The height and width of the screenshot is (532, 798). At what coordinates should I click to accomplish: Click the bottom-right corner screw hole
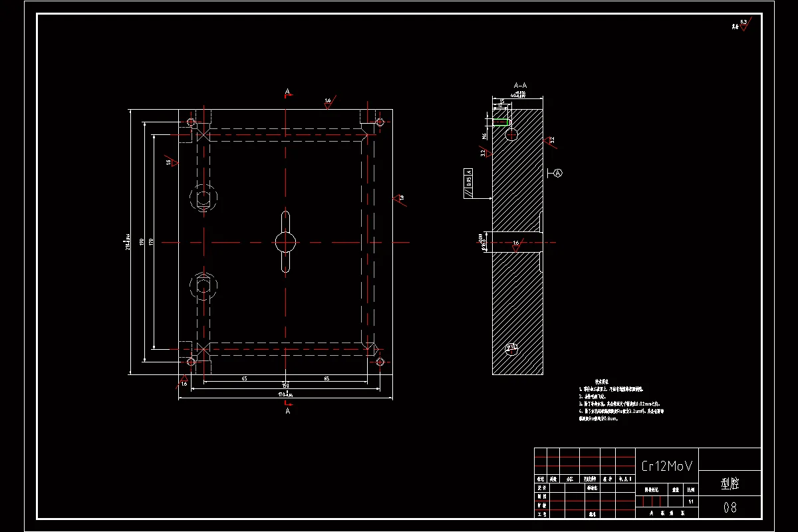pos(380,362)
